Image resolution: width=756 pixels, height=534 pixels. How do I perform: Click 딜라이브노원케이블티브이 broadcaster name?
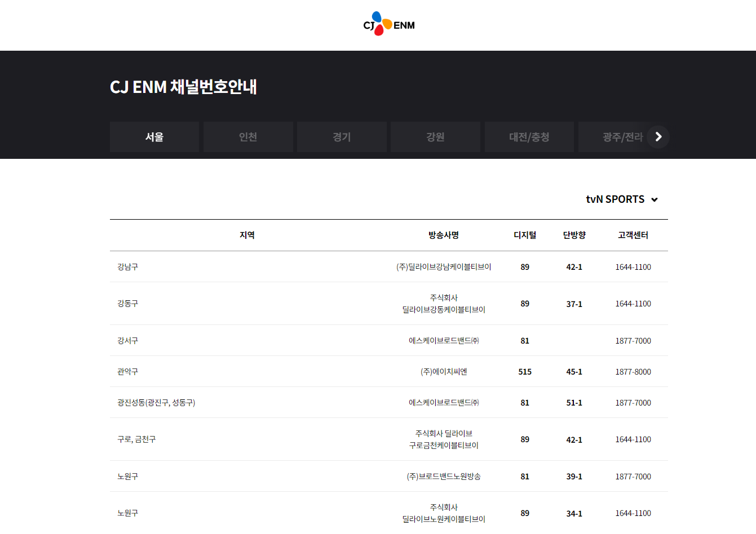point(444,519)
